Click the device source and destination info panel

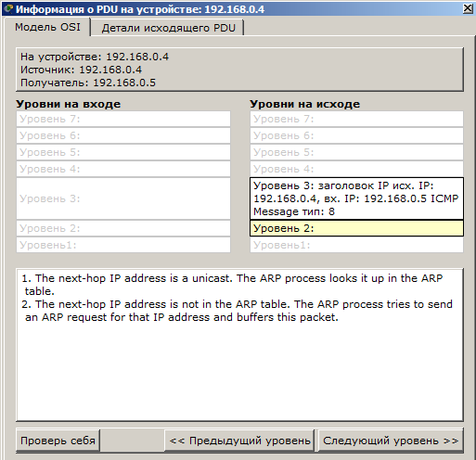pyautogui.click(x=239, y=70)
